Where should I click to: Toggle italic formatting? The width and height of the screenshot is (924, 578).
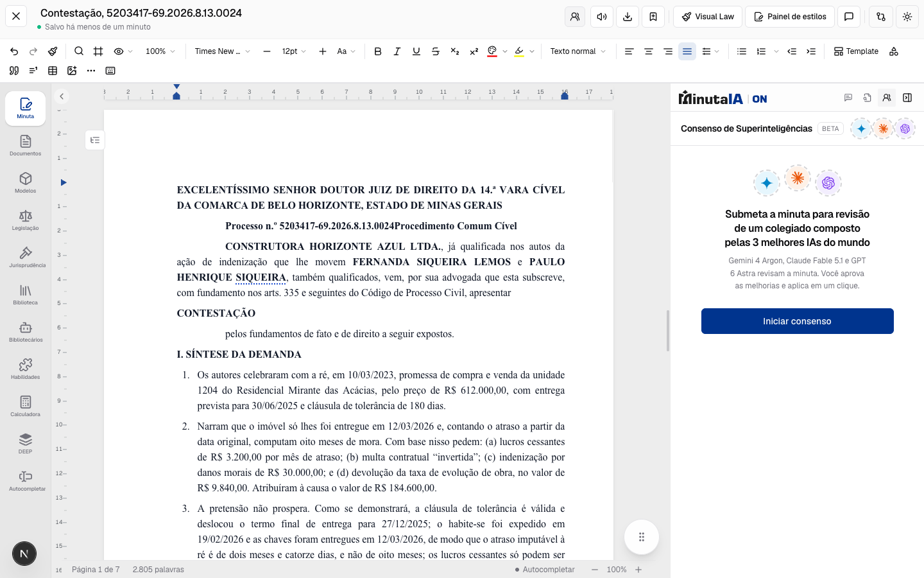tap(397, 51)
